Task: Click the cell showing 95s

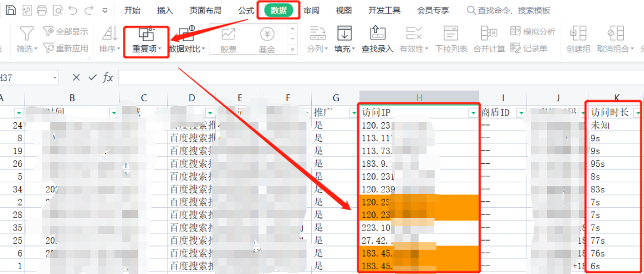Action: (x=615, y=164)
